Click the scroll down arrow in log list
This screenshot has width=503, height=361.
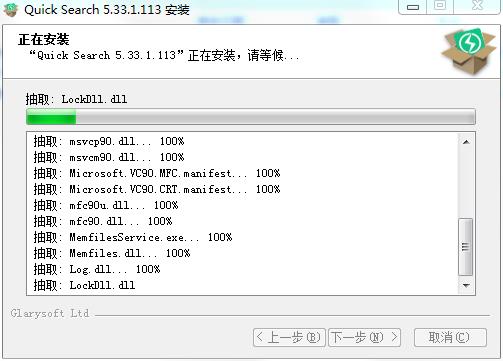coord(466,285)
